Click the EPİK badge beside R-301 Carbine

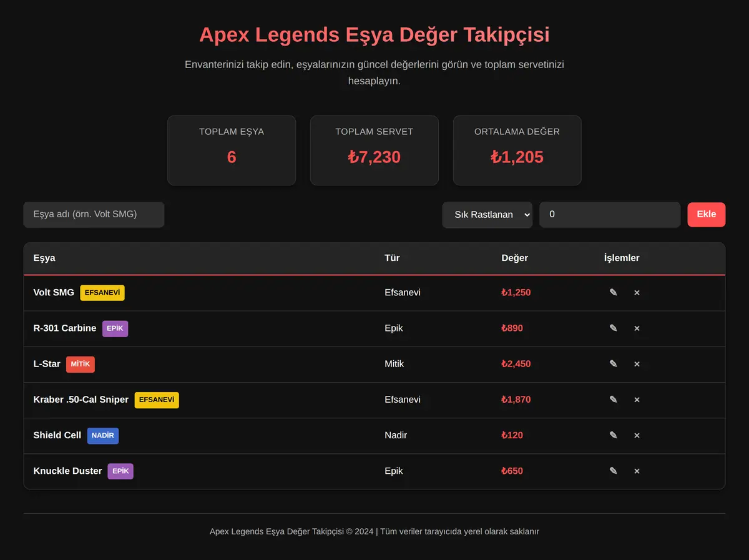[115, 328]
